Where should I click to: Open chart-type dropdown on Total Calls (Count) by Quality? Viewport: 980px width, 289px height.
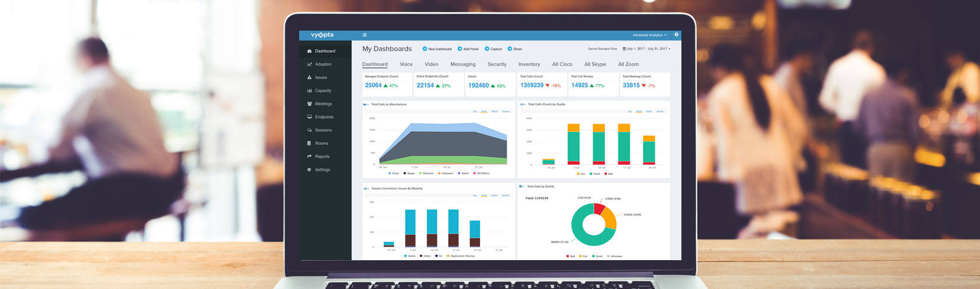(522, 104)
